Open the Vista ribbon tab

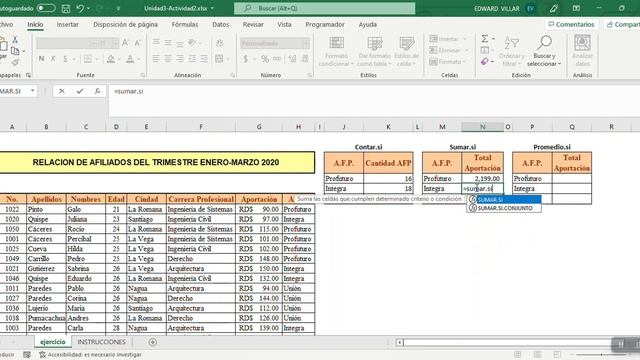pos(284,24)
